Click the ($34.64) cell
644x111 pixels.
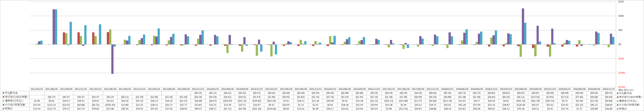[x=271, y=109]
